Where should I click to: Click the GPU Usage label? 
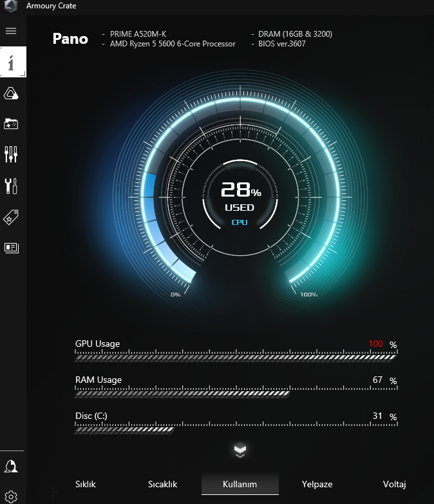pyautogui.click(x=98, y=344)
